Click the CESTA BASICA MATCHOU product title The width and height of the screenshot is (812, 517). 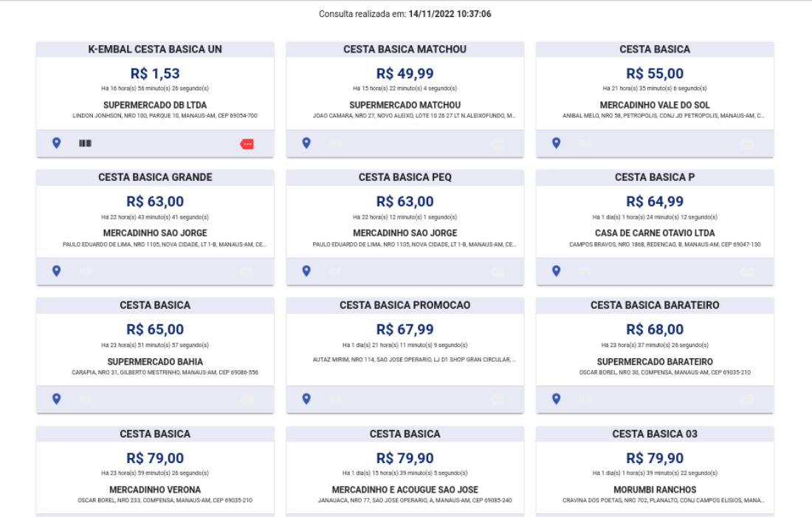click(405, 49)
